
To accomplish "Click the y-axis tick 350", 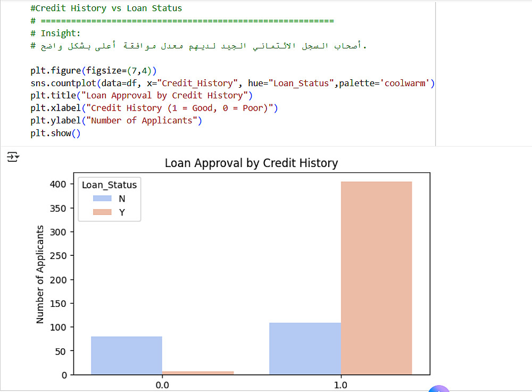I will 58,208.
